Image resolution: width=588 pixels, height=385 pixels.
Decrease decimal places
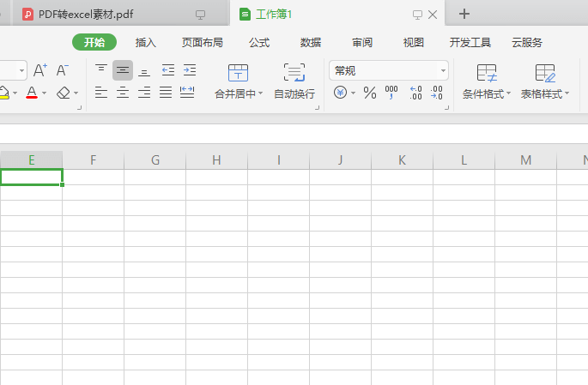pyautogui.click(x=437, y=93)
